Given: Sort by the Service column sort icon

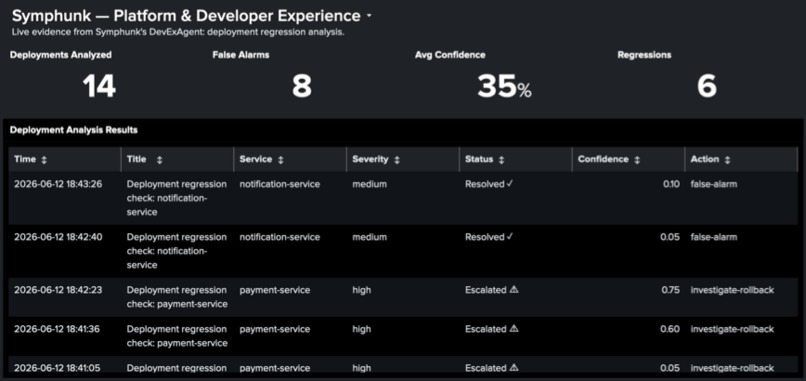Looking at the screenshot, I should (x=280, y=160).
